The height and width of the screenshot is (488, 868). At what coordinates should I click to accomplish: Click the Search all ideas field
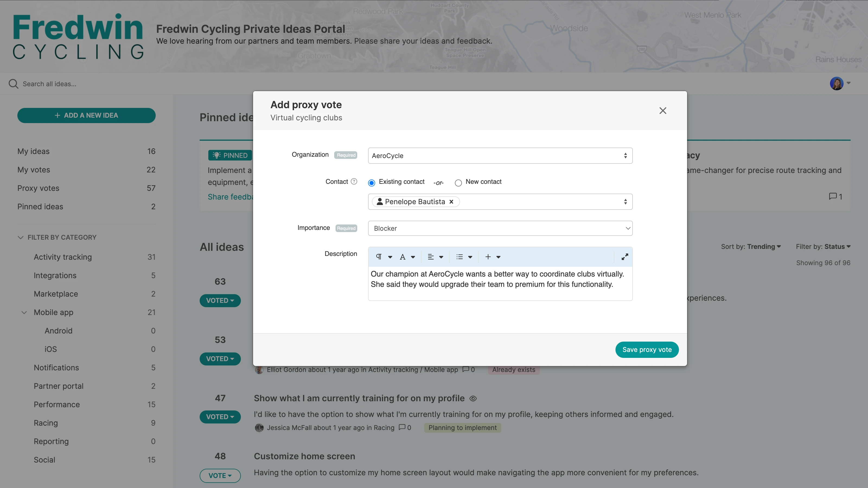[x=49, y=84]
